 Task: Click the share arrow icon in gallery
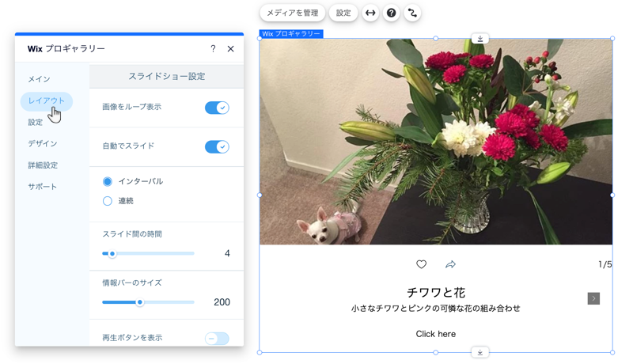pyautogui.click(x=450, y=264)
